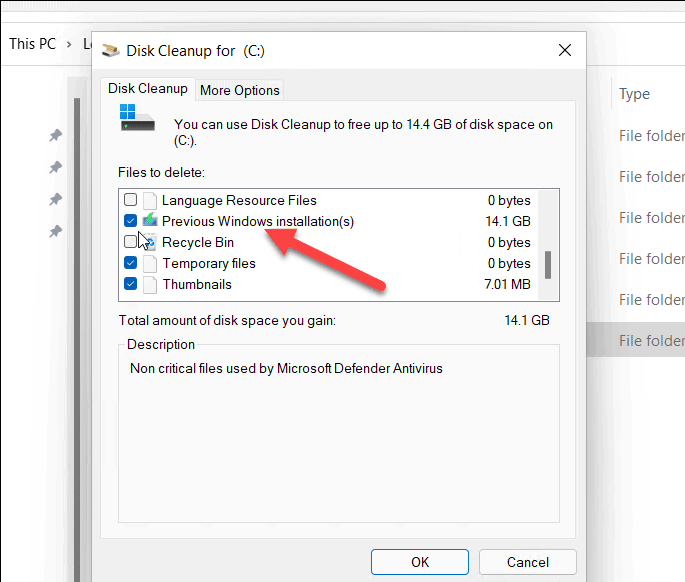Click the Type column header

(634, 94)
